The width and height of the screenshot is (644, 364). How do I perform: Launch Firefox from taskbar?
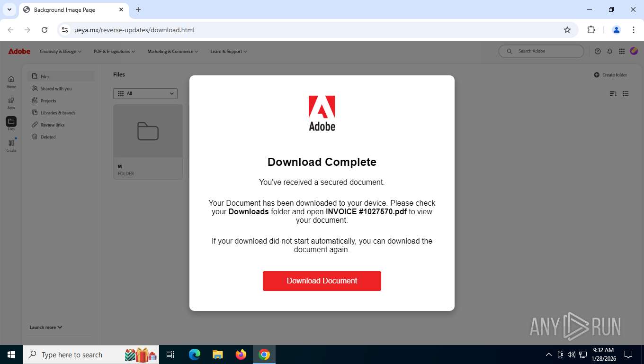[x=241, y=355]
